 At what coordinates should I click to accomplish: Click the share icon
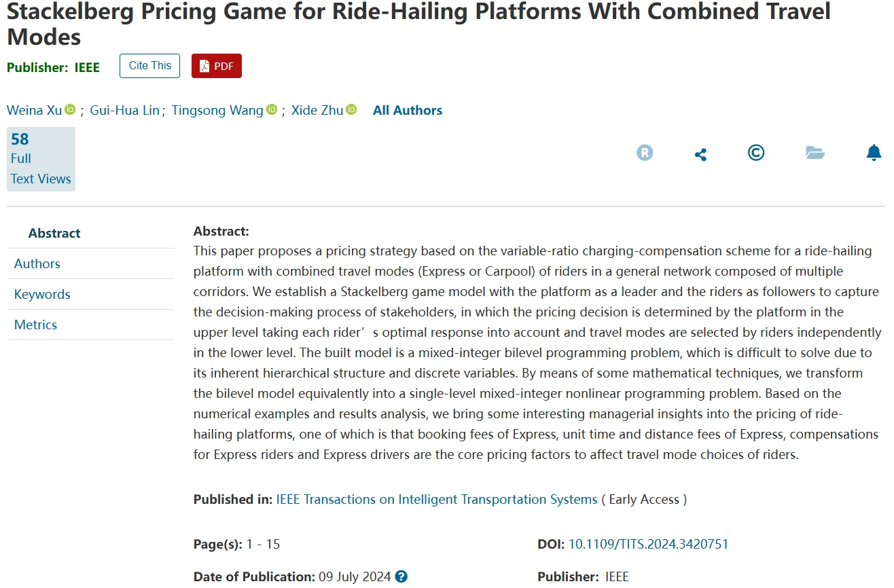[x=700, y=154]
